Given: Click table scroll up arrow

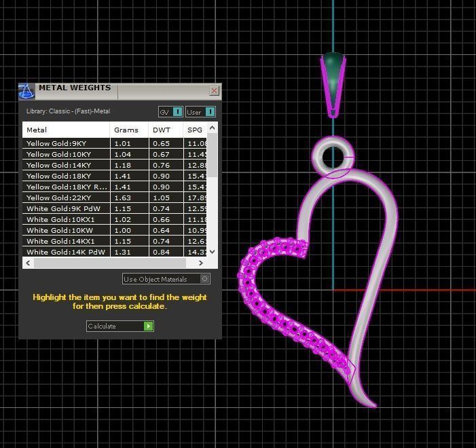Looking at the screenshot, I should pos(212,128).
